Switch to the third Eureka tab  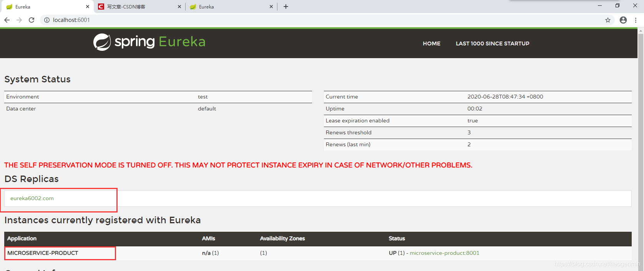pos(231,7)
